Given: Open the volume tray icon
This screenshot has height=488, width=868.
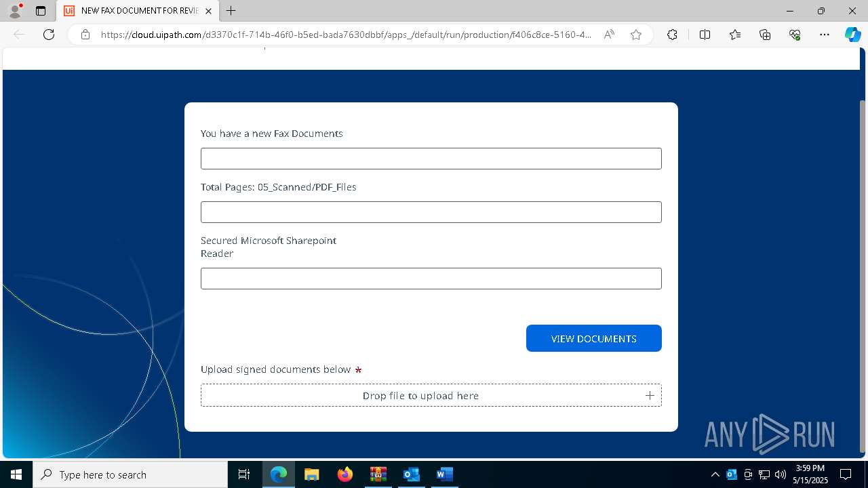Looking at the screenshot, I should pos(781,474).
